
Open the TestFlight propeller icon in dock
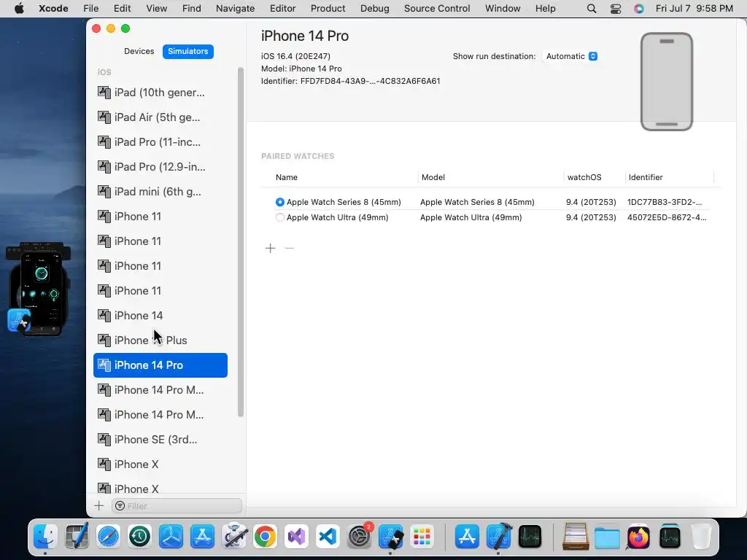pos(171,536)
